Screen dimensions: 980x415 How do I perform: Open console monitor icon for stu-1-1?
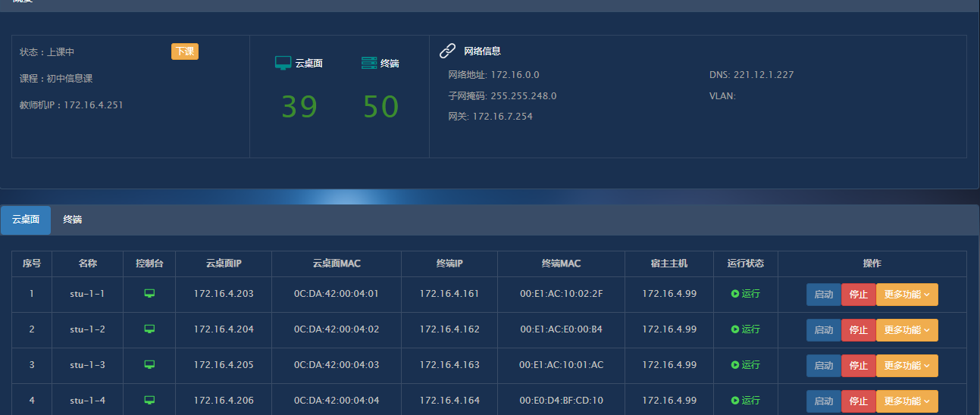[x=149, y=294]
